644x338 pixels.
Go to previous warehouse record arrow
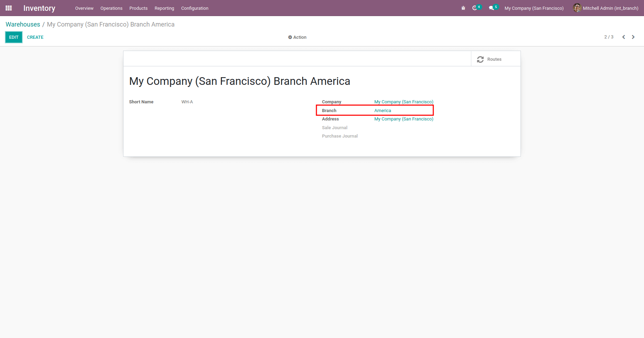pyautogui.click(x=623, y=37)
